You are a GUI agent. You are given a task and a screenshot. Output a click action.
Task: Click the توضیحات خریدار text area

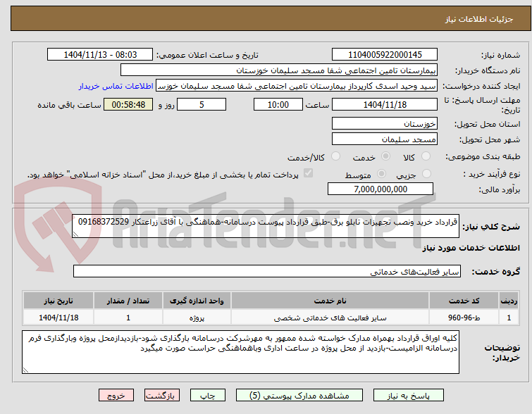point(240,352)
